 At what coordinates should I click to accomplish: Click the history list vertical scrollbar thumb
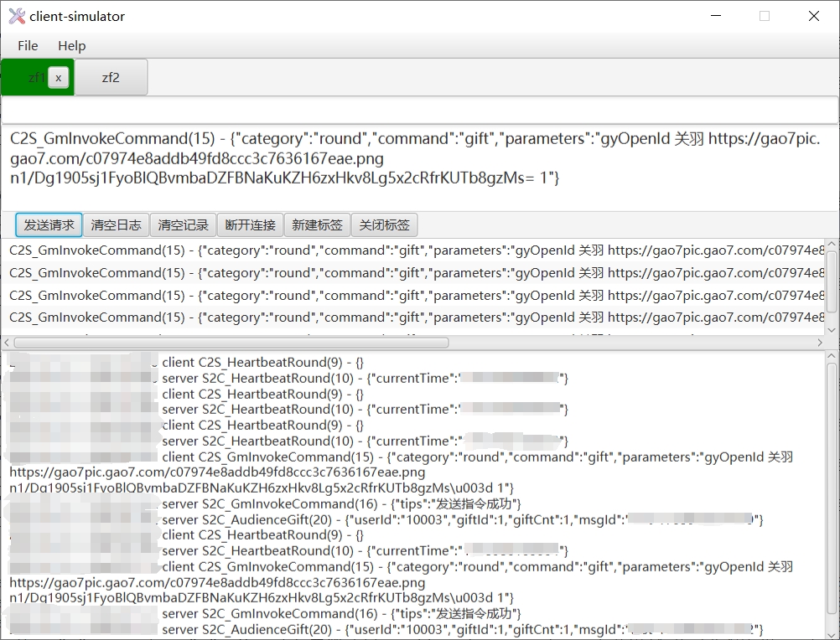(x=832, y=281)
